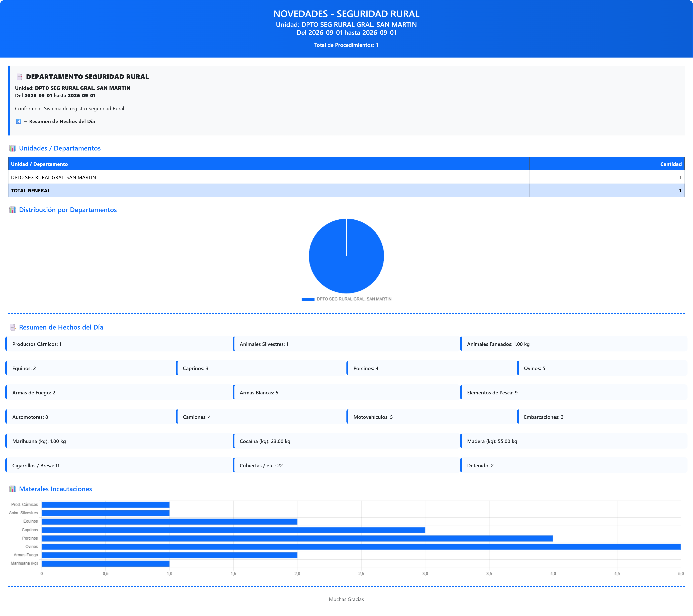Image resolution: width=693 pixels, height=616 pixels.
Task: Click the chart icon next to Distribución por Departamentos
Action: [13, 210]
